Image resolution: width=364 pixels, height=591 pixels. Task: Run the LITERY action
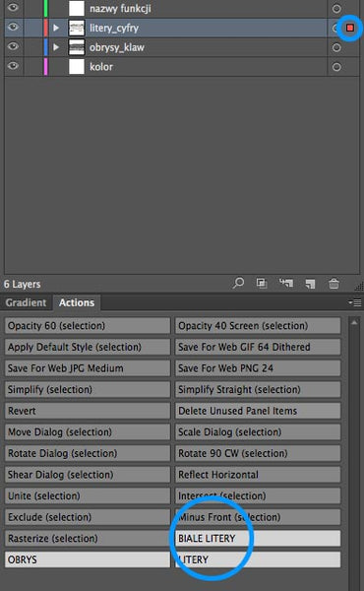coord(258,559)
